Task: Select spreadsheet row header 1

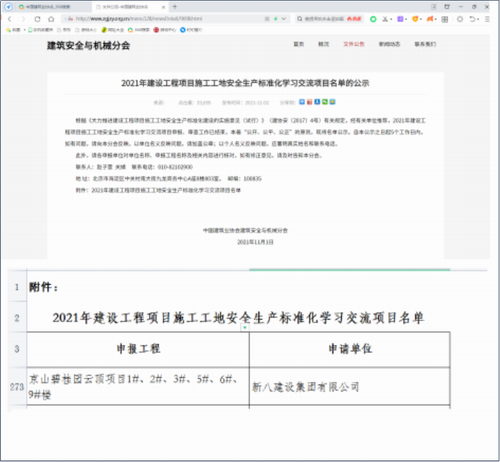Action: click(x=17, y=287)
